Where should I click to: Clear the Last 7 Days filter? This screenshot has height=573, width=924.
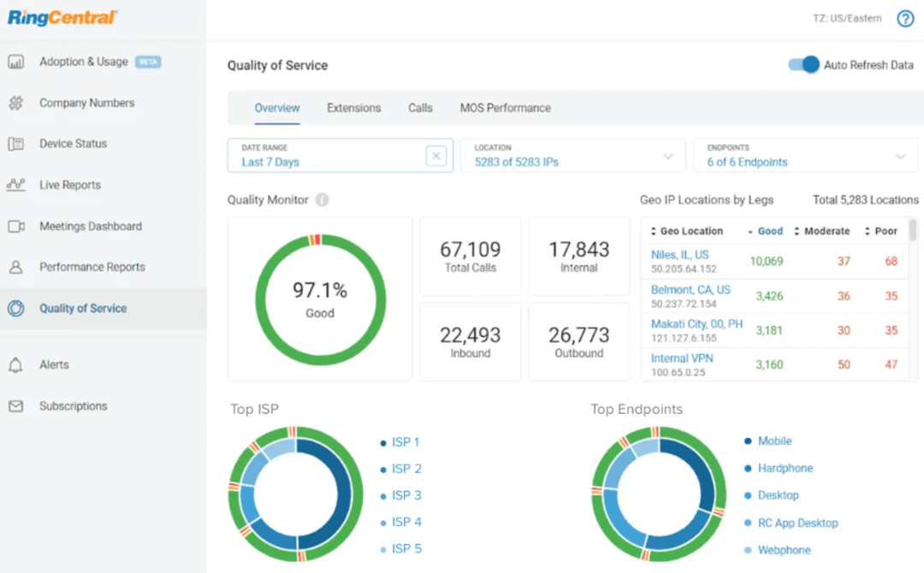[436, 155]
